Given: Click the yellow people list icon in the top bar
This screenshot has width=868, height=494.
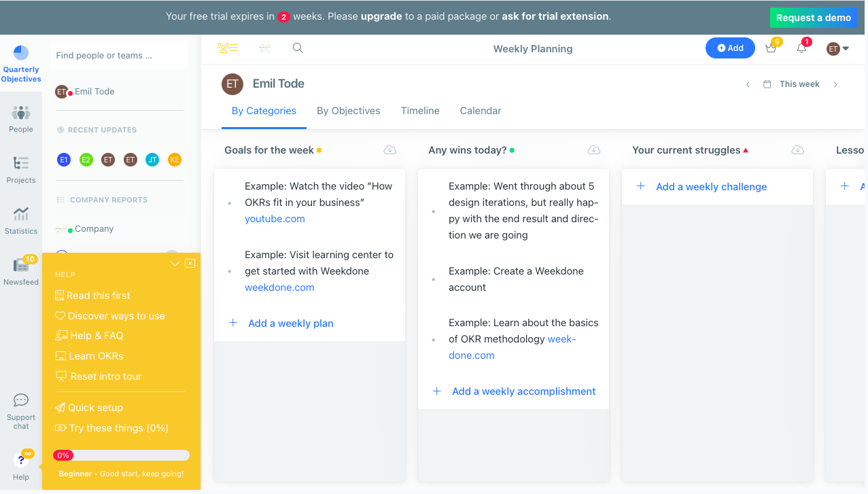Looking at the screenshot, I should point(228,48).
